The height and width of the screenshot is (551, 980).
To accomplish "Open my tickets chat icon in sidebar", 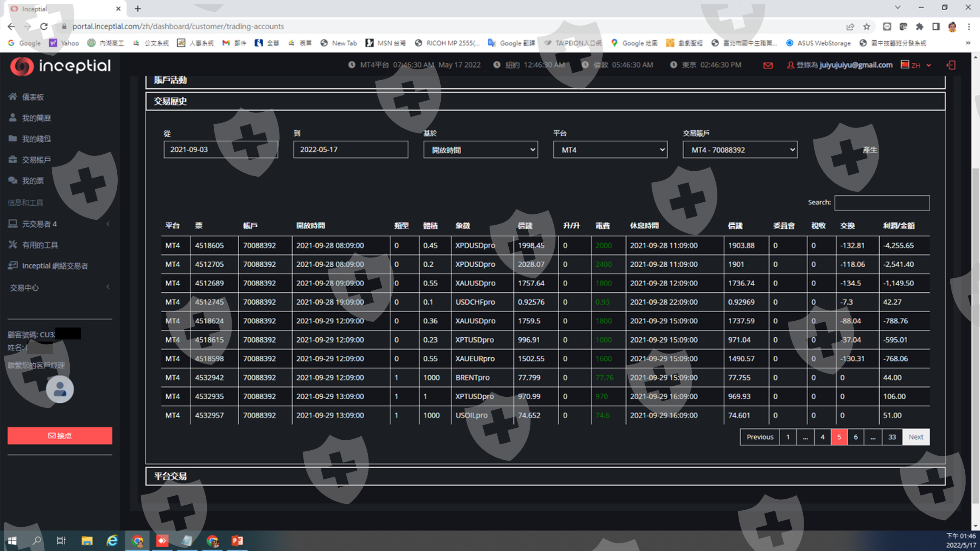I will pyautogui.click(x=13, y=181).
